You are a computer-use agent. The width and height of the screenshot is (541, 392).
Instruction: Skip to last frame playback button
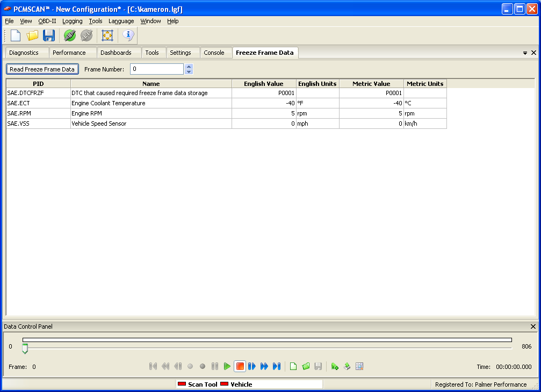coord(277,366)
